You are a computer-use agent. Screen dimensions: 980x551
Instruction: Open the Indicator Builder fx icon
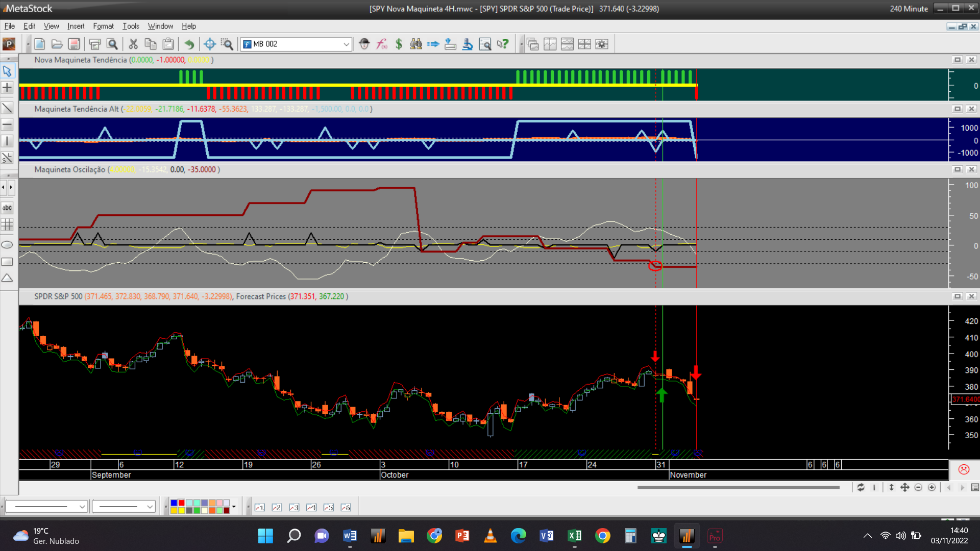(x=382, y=44)
